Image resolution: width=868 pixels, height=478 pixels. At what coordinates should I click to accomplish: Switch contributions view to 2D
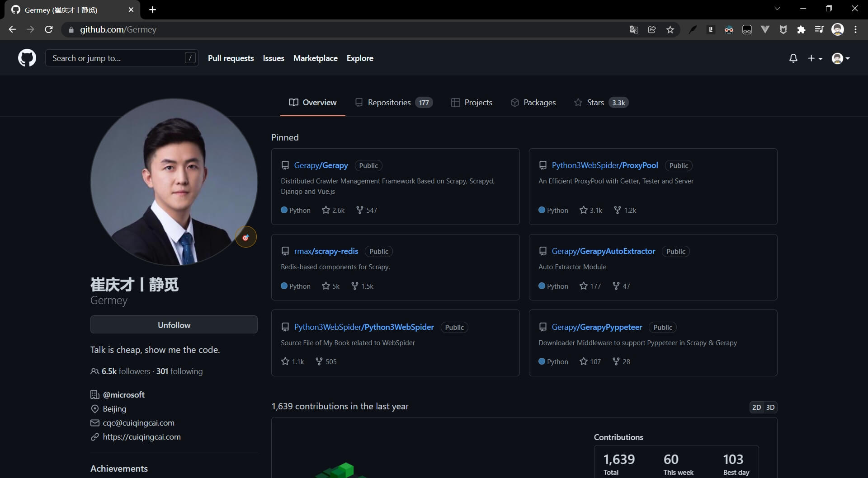click(756, 407)
